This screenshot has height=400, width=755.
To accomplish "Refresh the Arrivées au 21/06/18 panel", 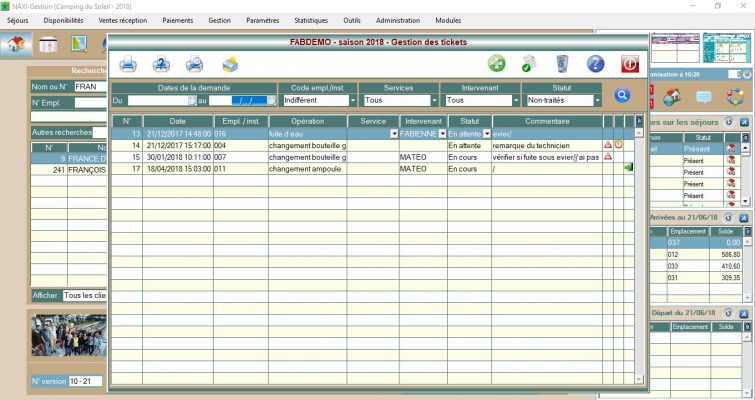I will (729, 218).
